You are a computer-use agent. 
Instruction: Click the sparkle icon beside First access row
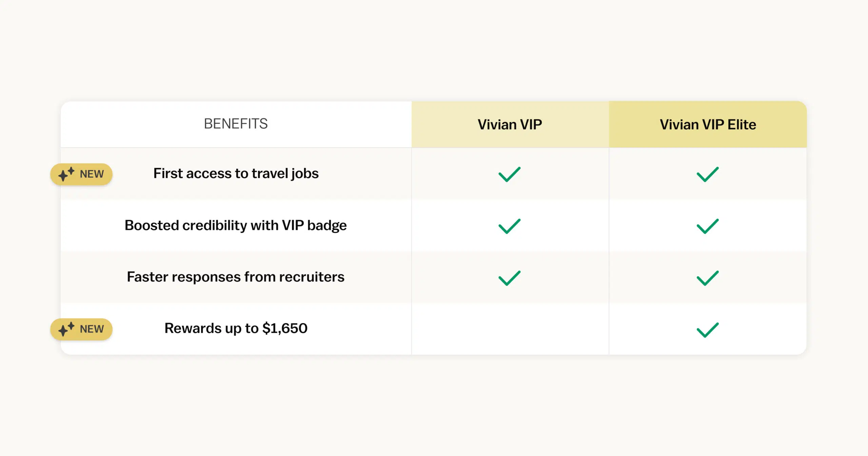(66, 174)
